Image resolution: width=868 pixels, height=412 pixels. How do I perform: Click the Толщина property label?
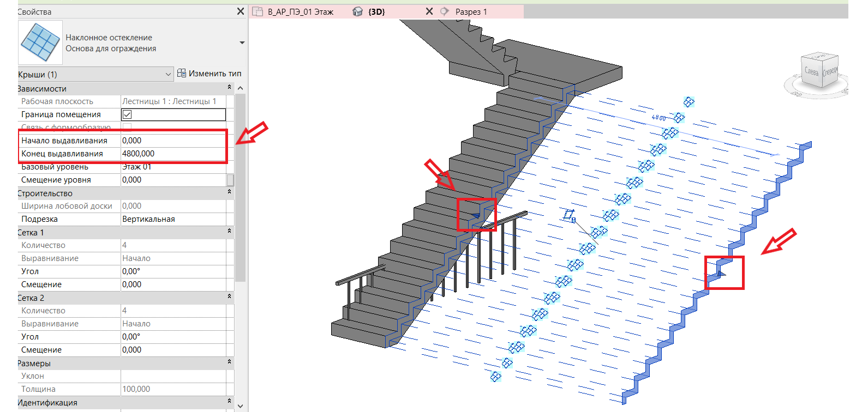[x=38, y=389]
